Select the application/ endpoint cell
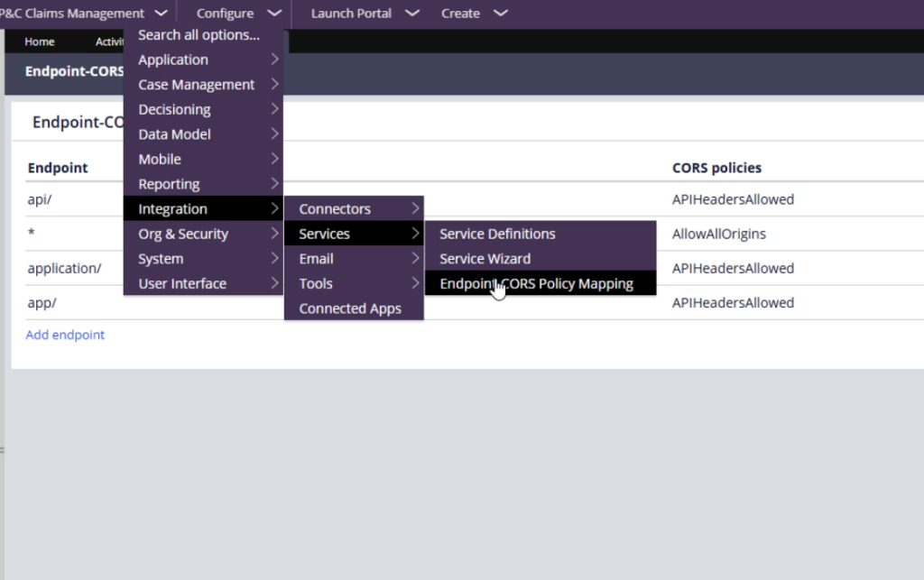The height and width of the screenshot is (580, 924). click(64, 269)
